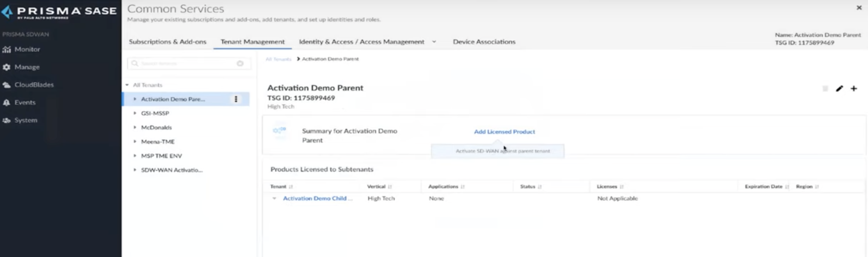Click the search tenants input field
The image size is (868, 257).
185,64
